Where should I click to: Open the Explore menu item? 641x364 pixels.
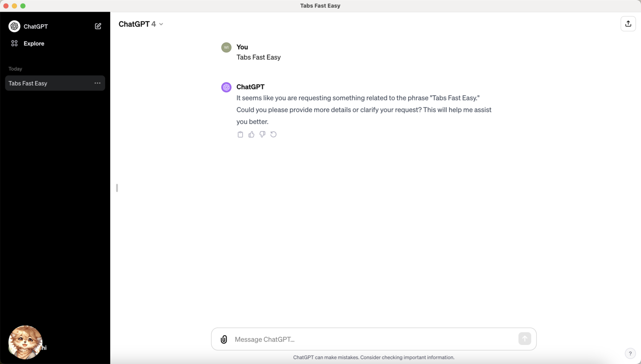tap(34, 43)
